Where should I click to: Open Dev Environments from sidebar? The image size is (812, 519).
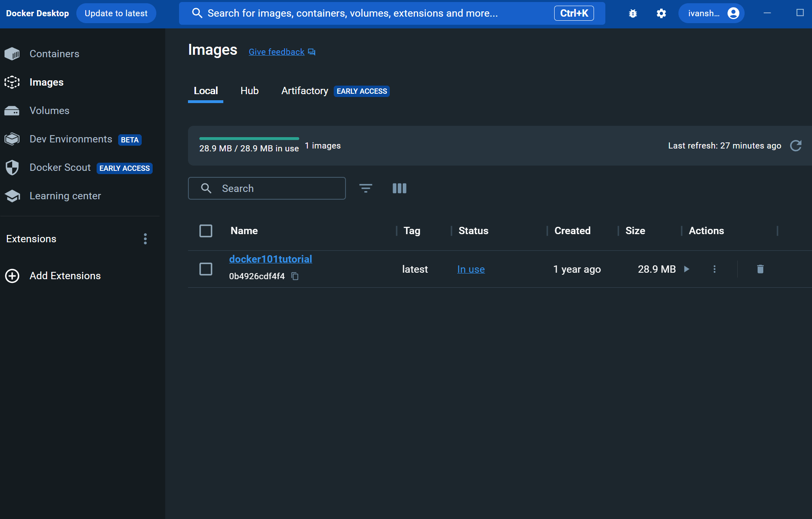tap(71, 139)
